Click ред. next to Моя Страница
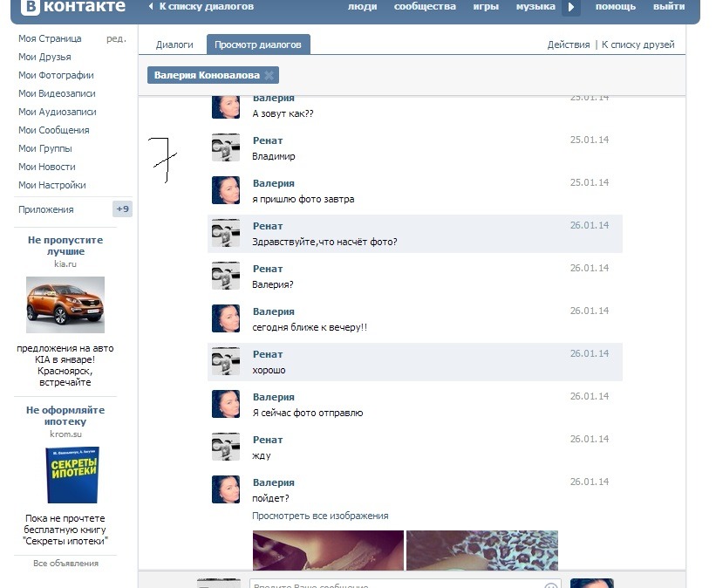This screenshot has height=588, width=716. [117, 39]
